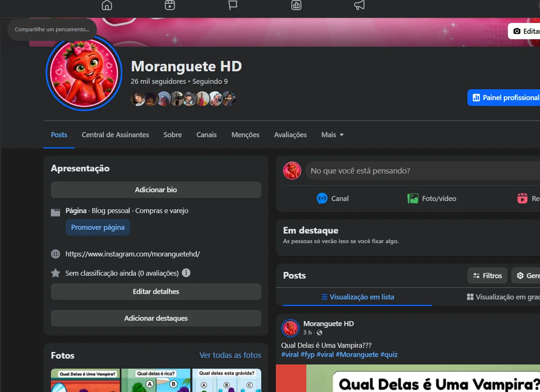Click the '26 mil seguidores' link

pyautogui.click(x=158, y=81)
